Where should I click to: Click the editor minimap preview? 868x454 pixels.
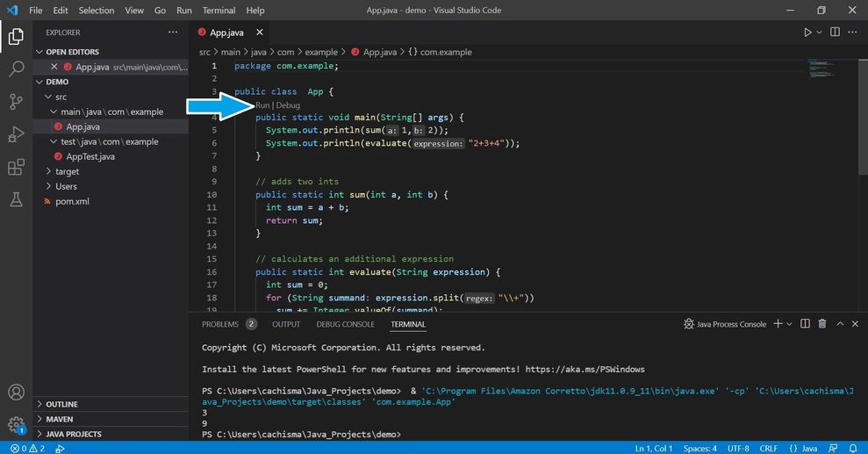point(821,68)
